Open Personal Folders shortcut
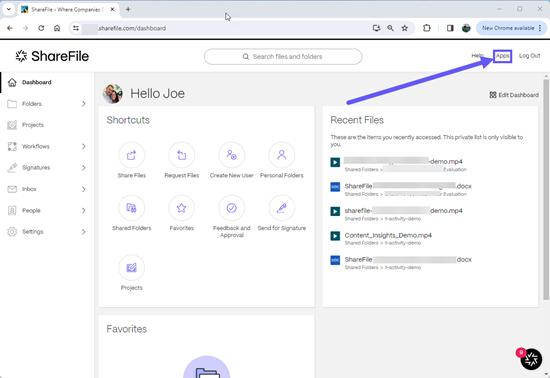 tap(281, 155)
